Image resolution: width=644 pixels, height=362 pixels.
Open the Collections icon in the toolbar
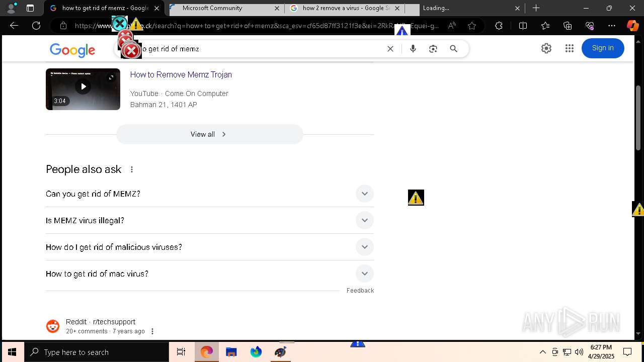pos(568,26)
